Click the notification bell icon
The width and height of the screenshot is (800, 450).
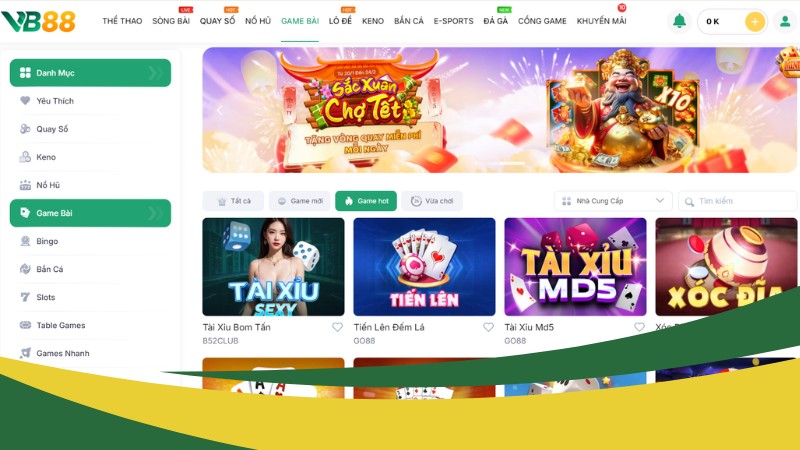(x=679, y=21)
